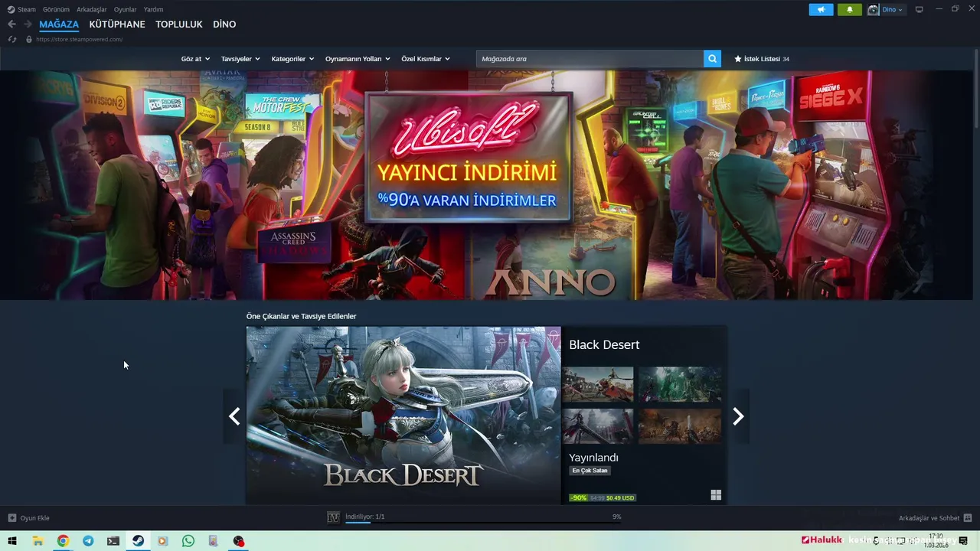Show next featured game arrow
Screen dimensions: 980x551
(x=738, y=416)
